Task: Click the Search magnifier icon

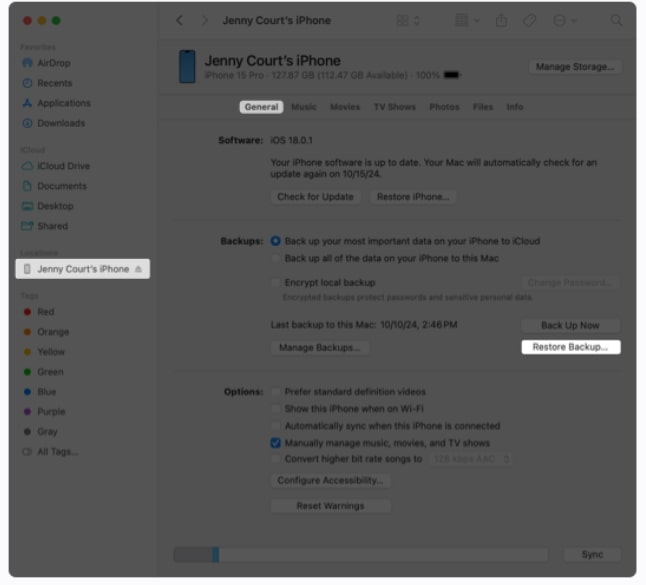Action: (x=616, y=20)
